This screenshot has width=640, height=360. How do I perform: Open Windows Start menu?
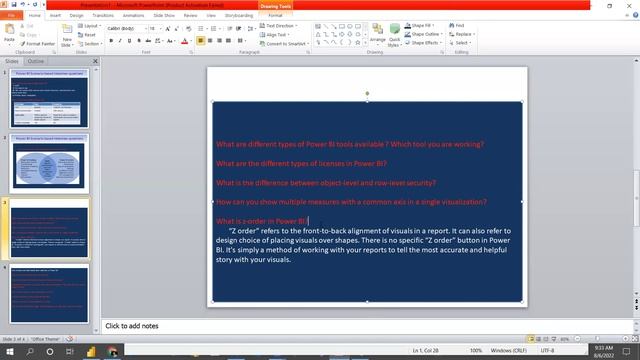[x=10, y=351]
